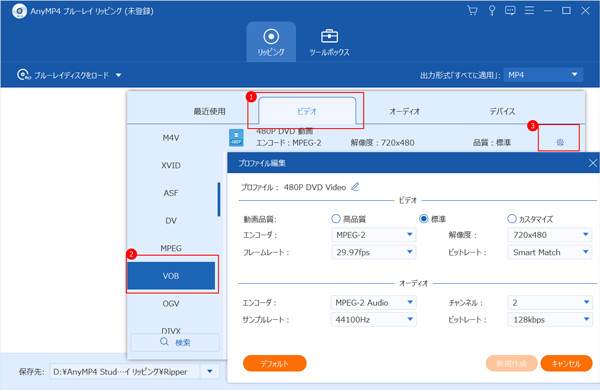Image resolution: width=600 pixels, height=390 pixels.
Task: Open the feedback chat bubble icon
Action: click(x=510, y=10)
